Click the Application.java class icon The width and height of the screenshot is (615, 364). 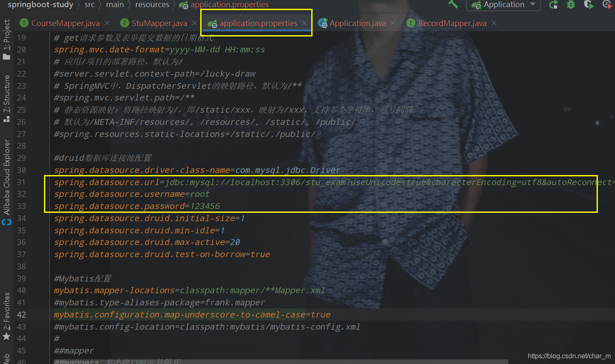coord(323,23)
